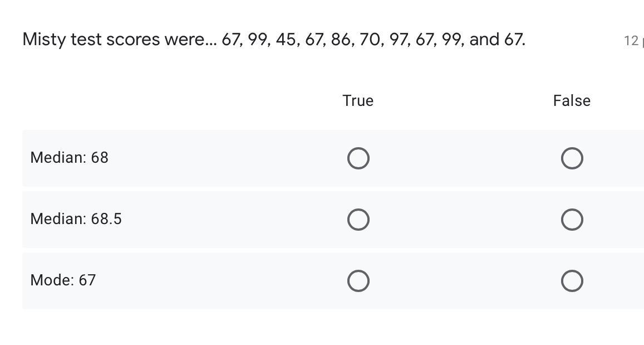Mark Median: 68 as False
The height and width of the screenshot is (345, 644).
572,158
